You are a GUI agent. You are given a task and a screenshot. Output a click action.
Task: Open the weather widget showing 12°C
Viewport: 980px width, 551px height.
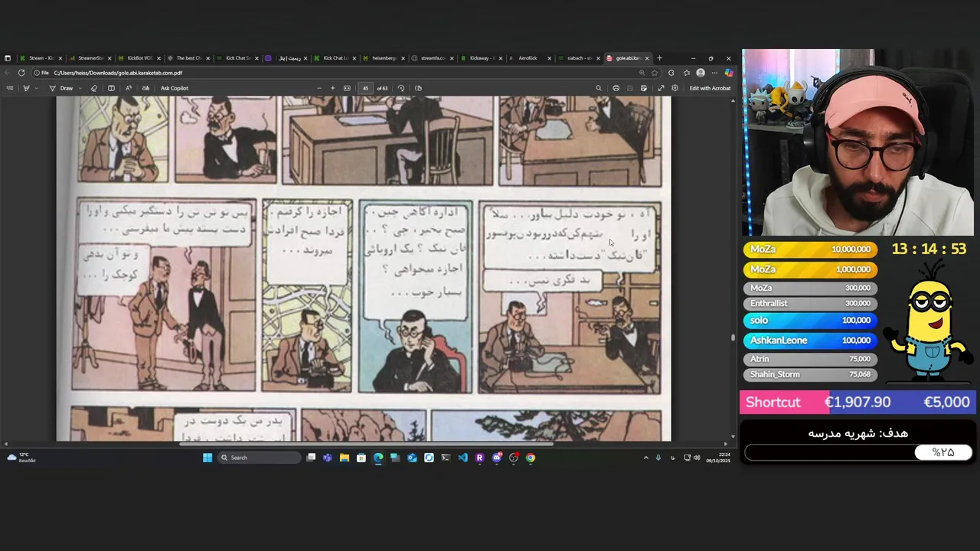tap(21, 458)
